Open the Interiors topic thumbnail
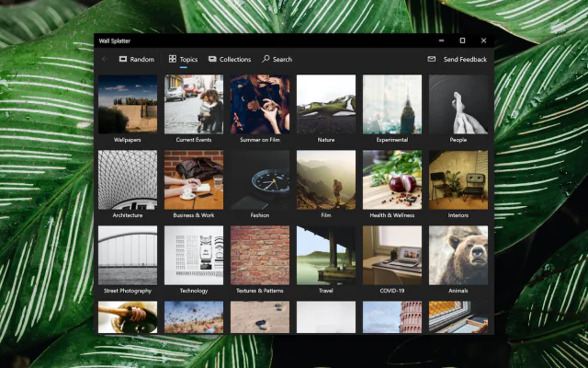 pos(458,180)
